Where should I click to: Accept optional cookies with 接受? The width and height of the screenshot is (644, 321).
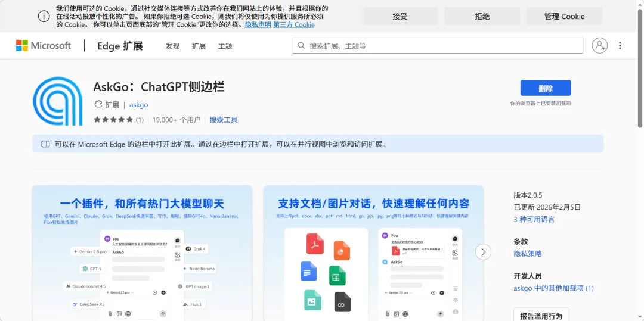click(400, 17)
